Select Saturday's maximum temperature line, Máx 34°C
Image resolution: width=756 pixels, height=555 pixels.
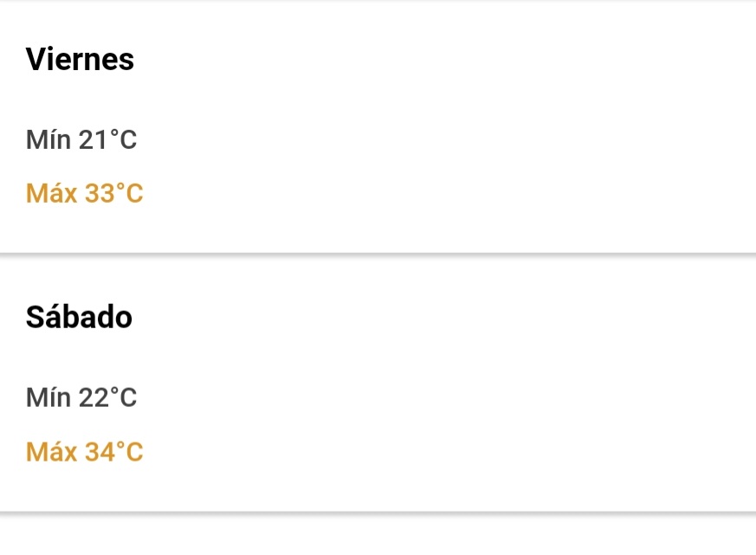[84, 452]
